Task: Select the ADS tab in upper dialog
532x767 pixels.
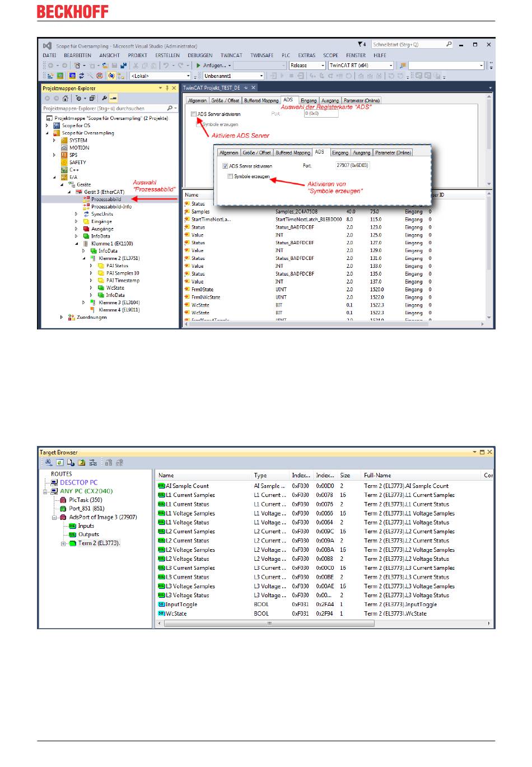Action: tap(288, 100)
